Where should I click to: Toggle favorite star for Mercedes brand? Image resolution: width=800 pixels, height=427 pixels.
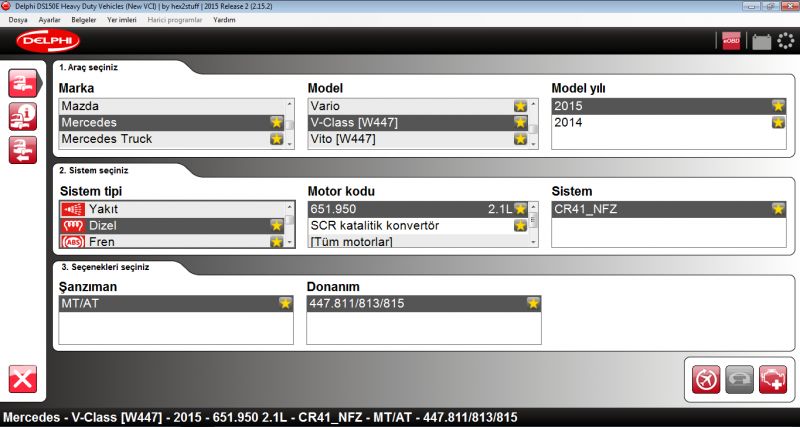[x=277, y=122]
